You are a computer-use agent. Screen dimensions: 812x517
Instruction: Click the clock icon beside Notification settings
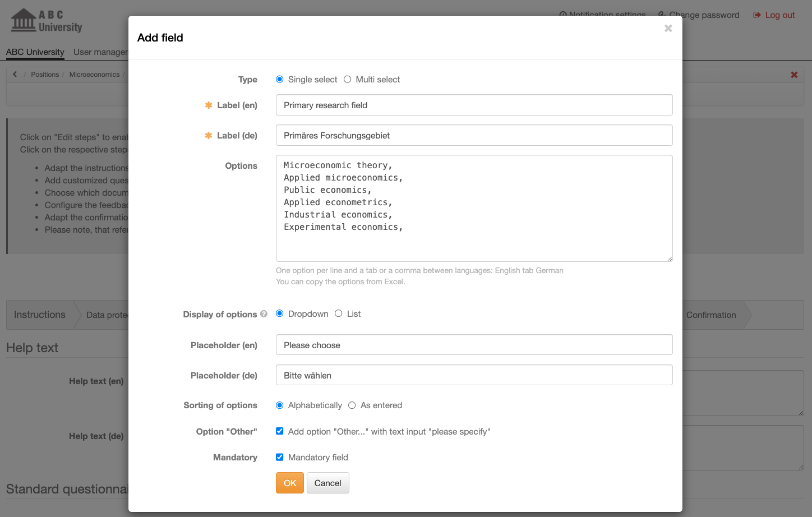tap(563, 15)
